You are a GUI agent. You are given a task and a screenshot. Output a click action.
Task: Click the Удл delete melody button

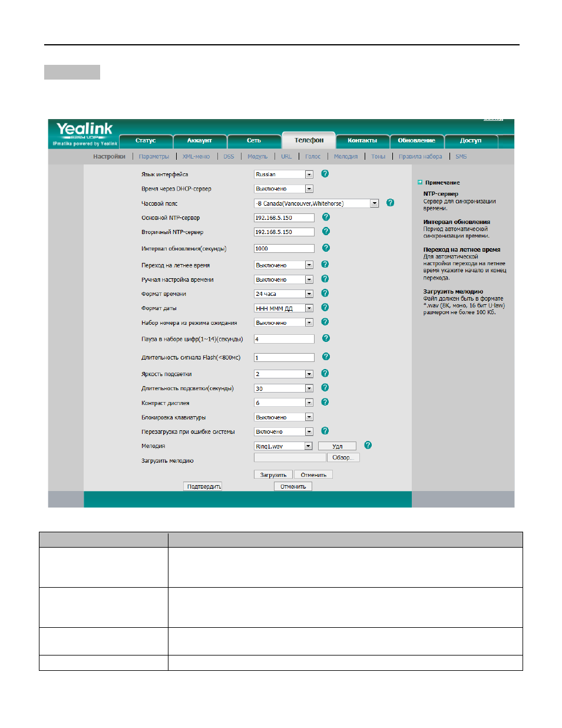337,446
